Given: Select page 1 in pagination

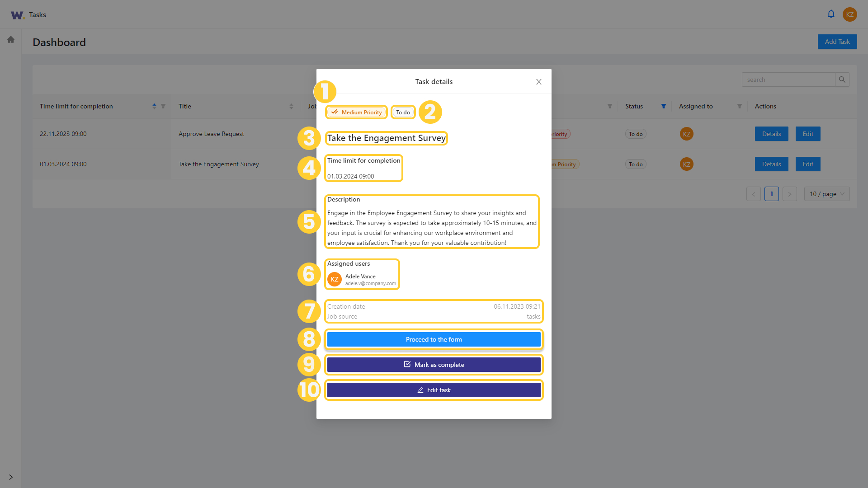Looking at the screenshot, I should (772, 194).
